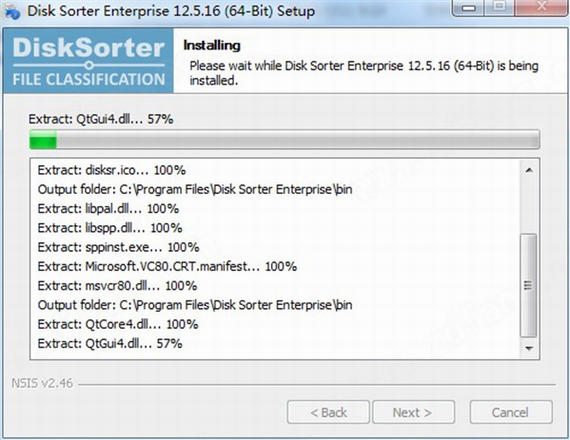Screen dimensions: 570x440
Task: Click the Disk Sorter setup title bar icon
Action: point(12,11)
